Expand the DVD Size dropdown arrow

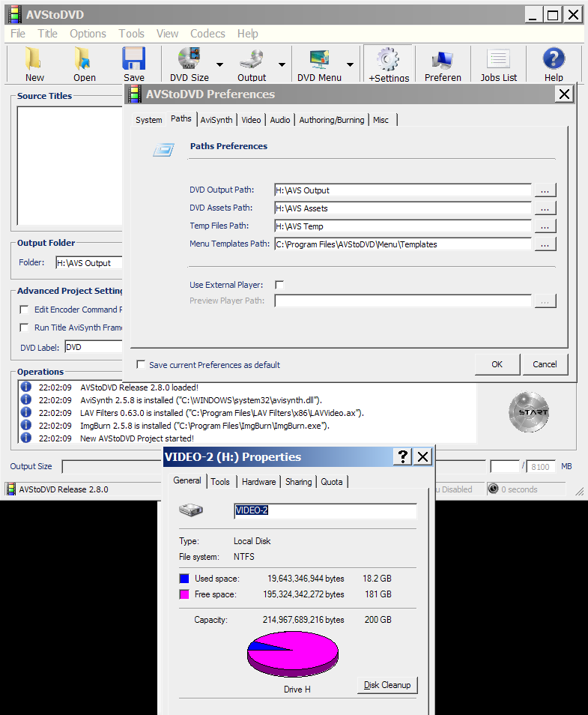pos(219,64)
